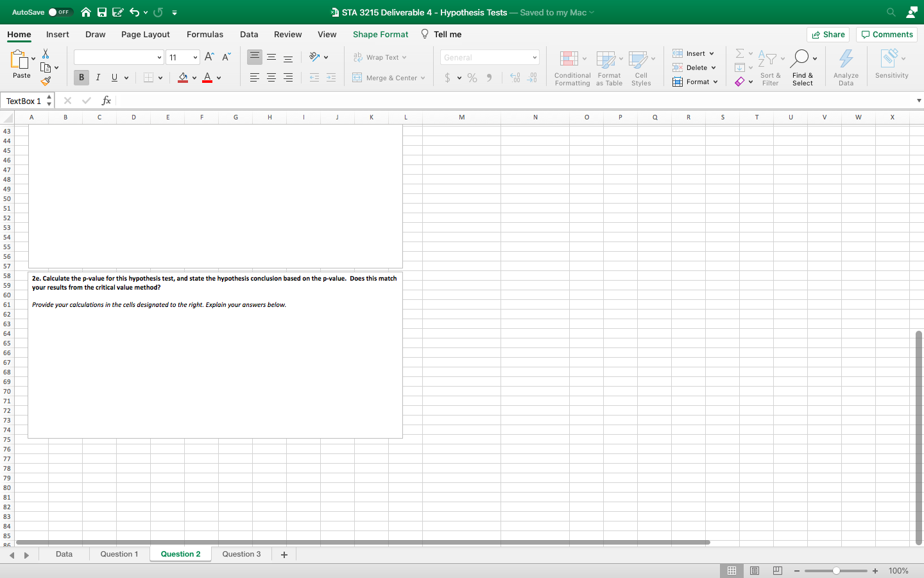Decrease font size with the smaller A icon
924x578 pixels.
[x=226, y=57]
